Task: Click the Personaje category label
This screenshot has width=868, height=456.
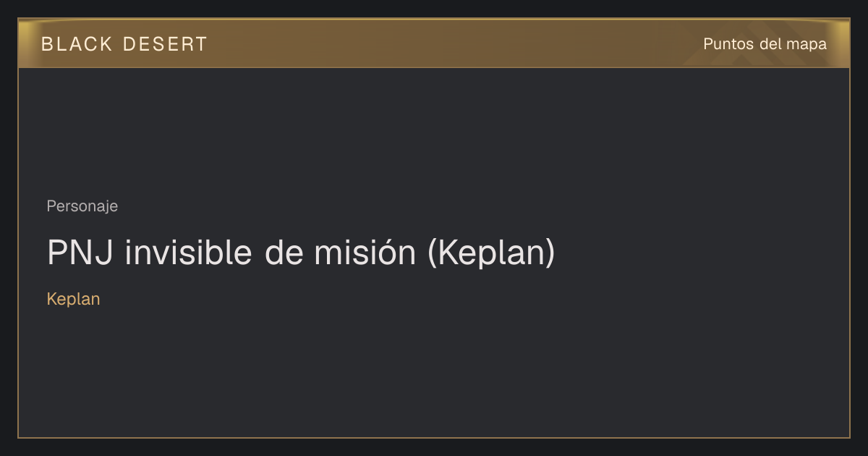Action: [82, 206]
